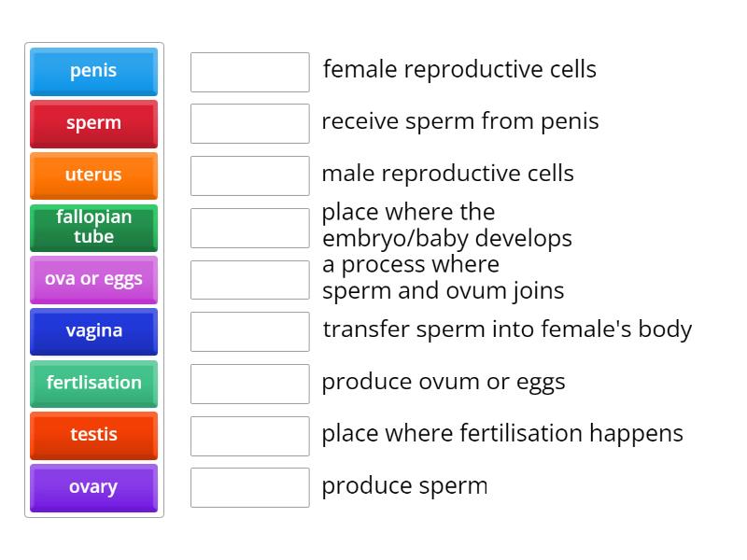Click the uterus term tile
The image size is (747, 560).
coord(93,175)
